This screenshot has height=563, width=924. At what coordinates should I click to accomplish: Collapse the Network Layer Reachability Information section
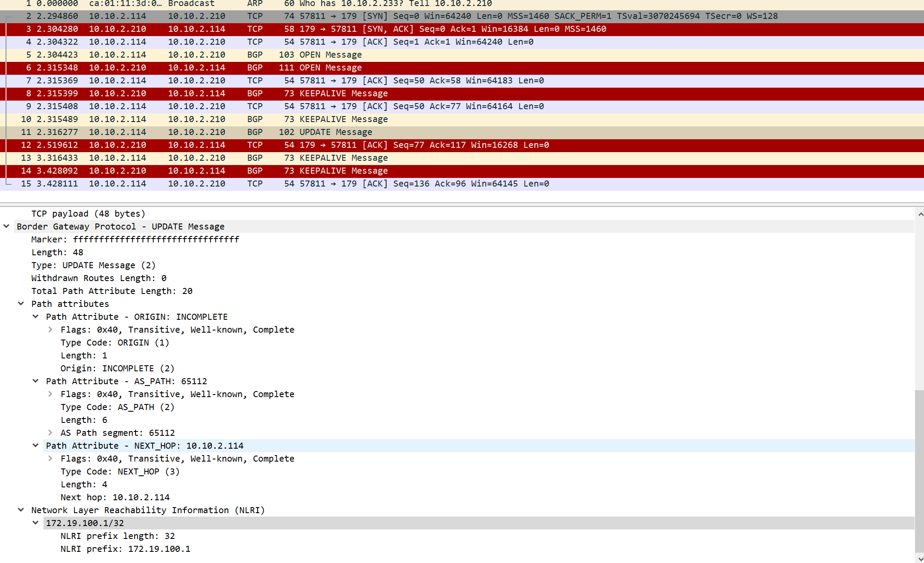coord(21,510)
